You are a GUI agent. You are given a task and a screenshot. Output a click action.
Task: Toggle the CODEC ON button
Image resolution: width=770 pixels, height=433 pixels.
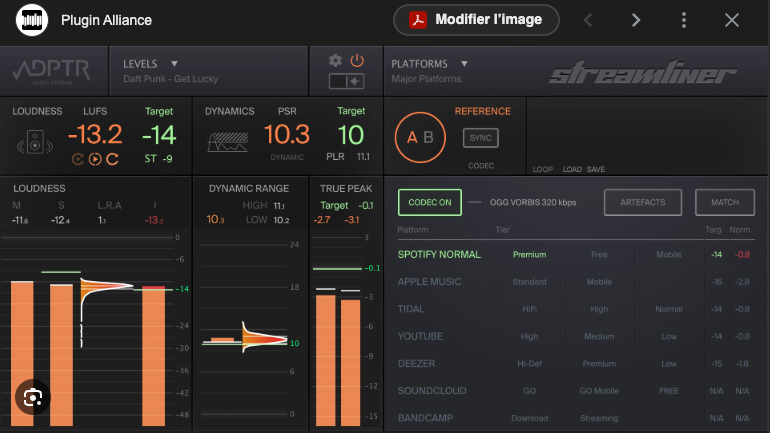pos(430,202)
